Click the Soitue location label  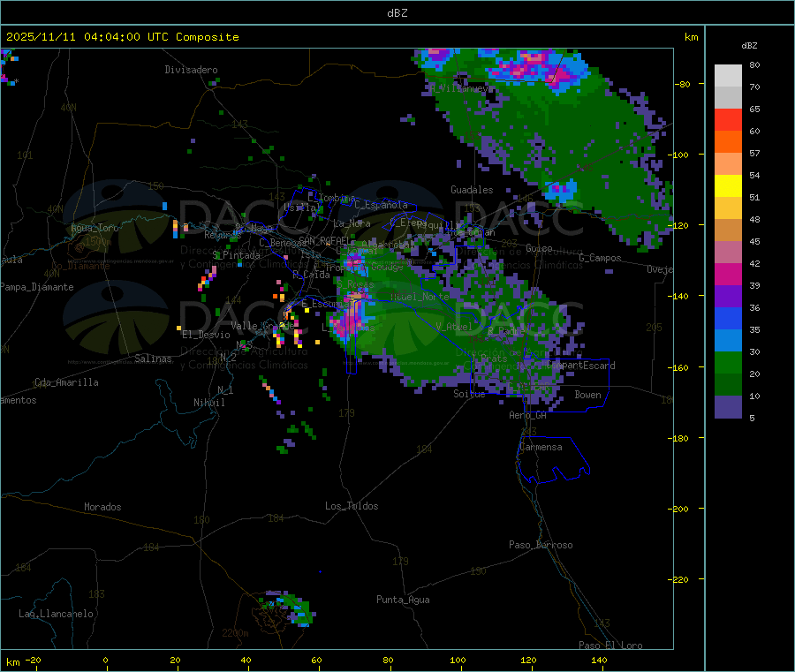coord(469,394)
